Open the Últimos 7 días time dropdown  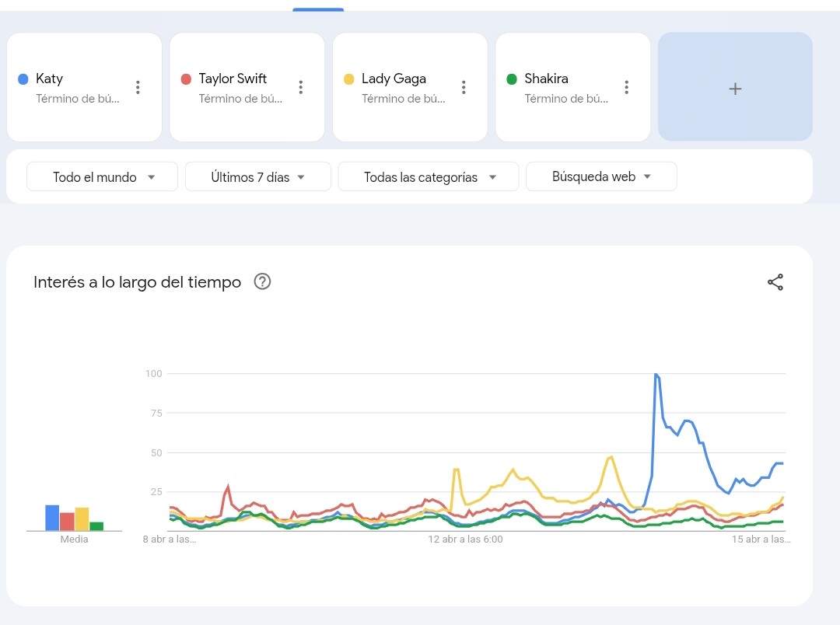click(x=257, y=176)
